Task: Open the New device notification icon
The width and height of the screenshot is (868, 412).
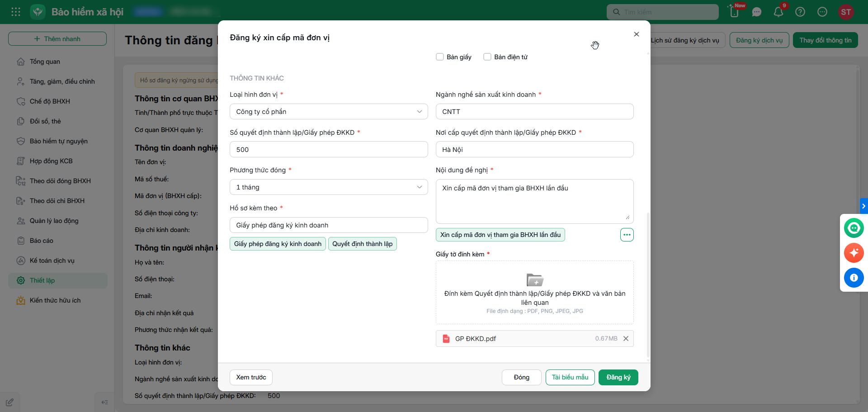Action: coord(735,12)
